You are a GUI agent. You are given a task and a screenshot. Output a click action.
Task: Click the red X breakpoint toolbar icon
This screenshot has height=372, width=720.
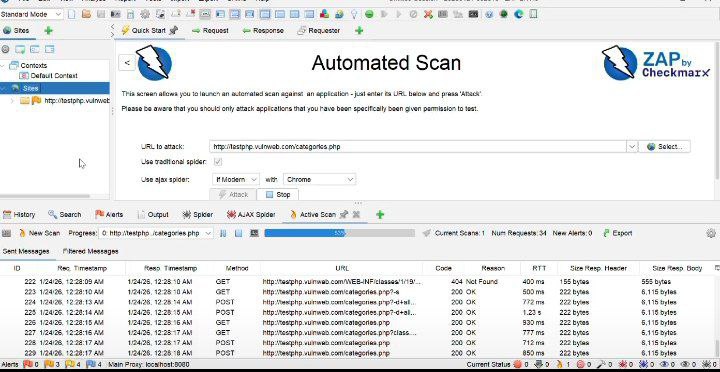pos(428,14)
